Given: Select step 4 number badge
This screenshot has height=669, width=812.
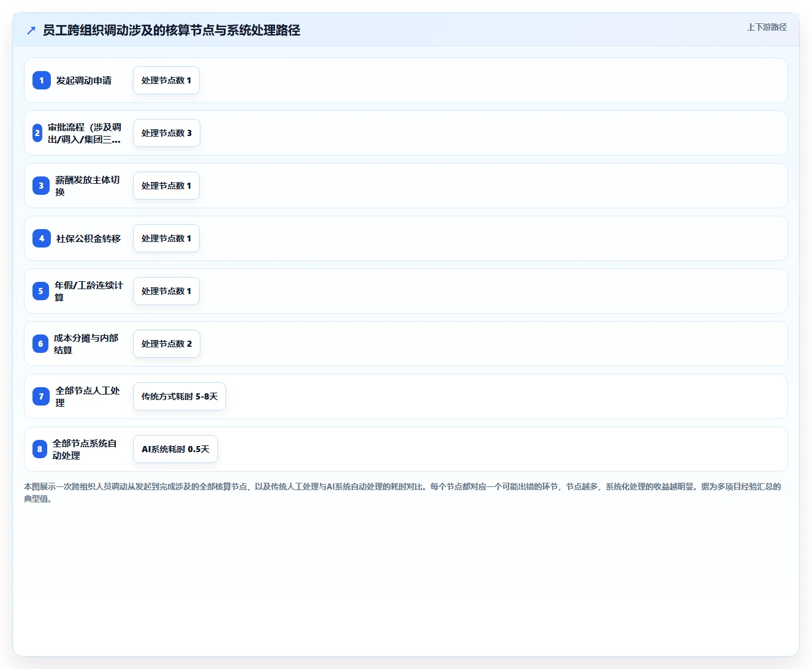Looking at the screenshot, I should 42,238.
